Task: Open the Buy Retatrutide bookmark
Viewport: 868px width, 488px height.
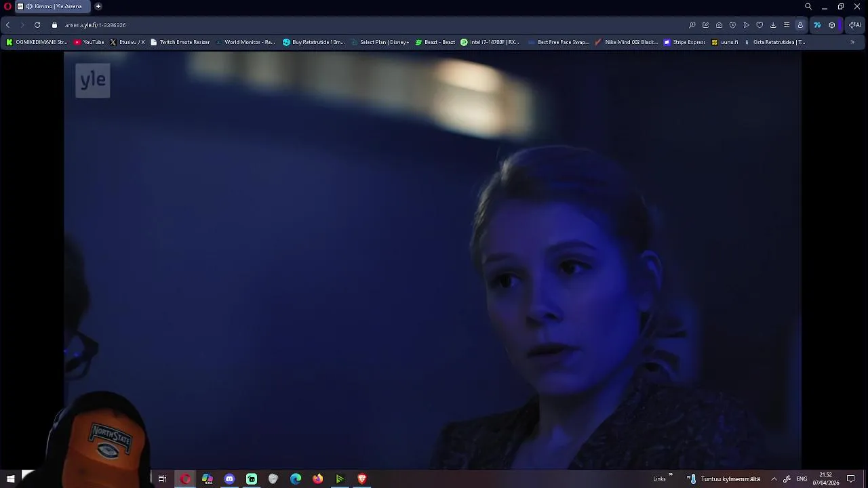Action: 314,42
